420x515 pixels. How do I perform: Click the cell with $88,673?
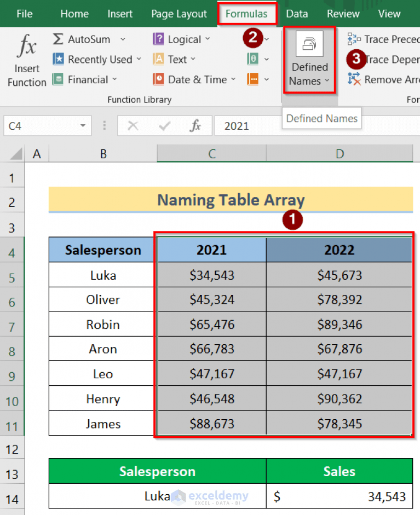(212, 424)
